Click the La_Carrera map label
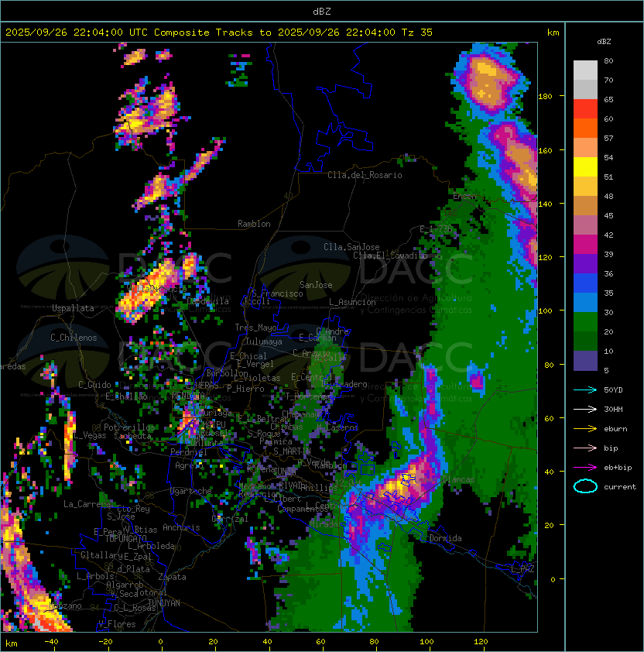The width and height of the screenshot is (644, 652). coord(87,504)
